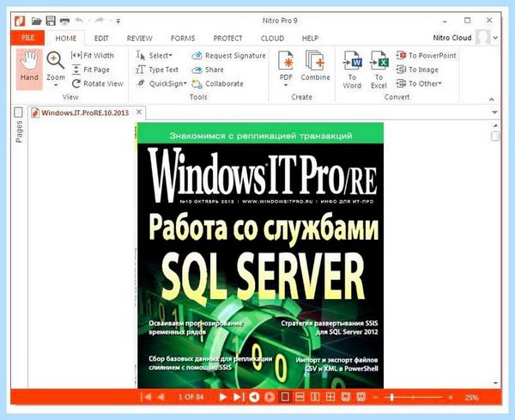Open the PDF create dropdown arrow
The image size is (515, 420).
[286, 85]
